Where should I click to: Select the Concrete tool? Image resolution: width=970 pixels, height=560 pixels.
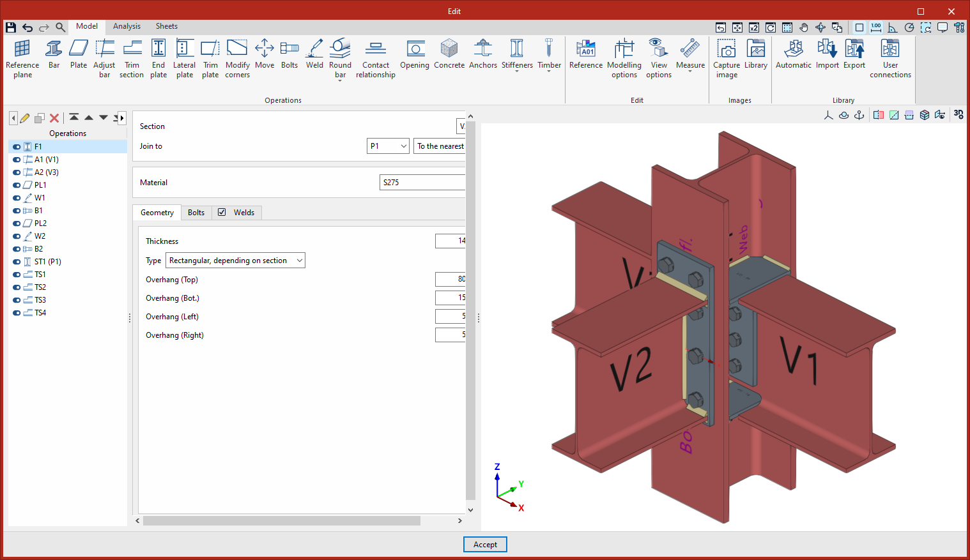click(449, 54)
